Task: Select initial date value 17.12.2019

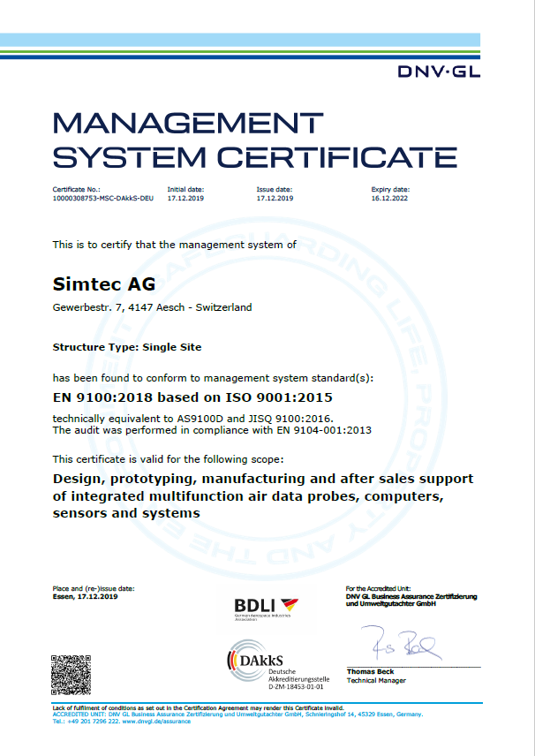Action: (x=185, y=198)
